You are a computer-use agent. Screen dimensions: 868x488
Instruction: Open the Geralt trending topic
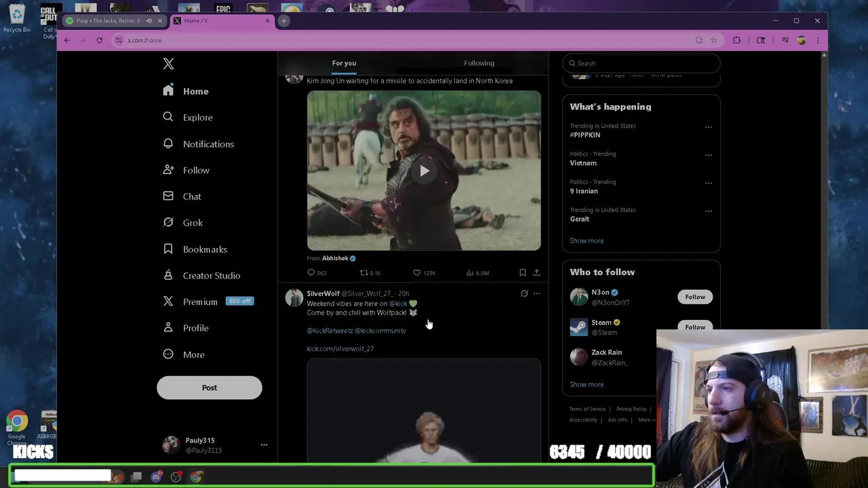(x=579, y=219)
